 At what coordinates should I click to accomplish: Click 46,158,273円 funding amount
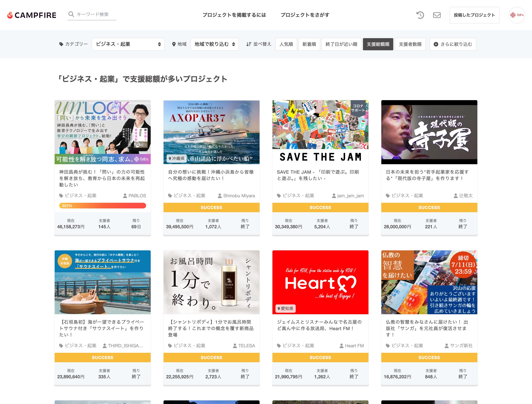71,227
